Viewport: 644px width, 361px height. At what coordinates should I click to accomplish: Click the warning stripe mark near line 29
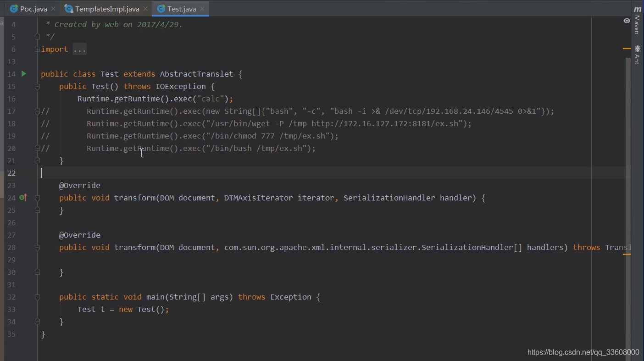pos(627,254)
